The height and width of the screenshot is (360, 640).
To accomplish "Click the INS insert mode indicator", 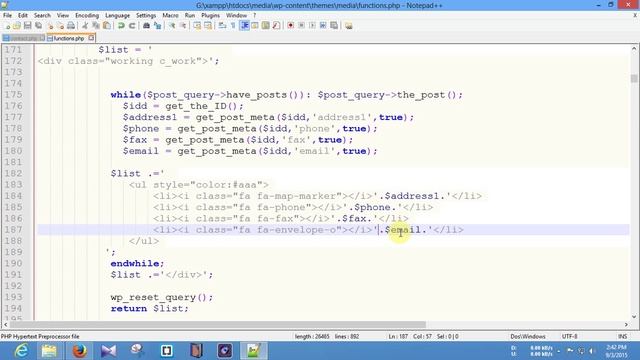I will (x=622, y=336).
